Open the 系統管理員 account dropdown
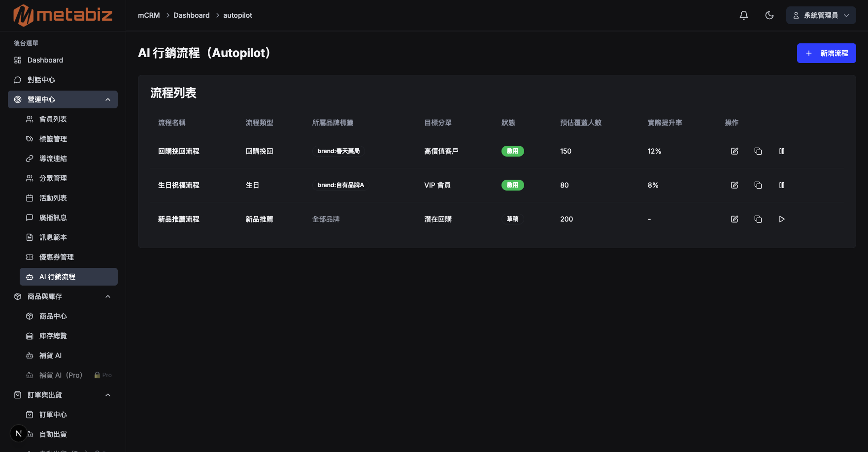The width and height of the screenshot is (868, 452). [x=820, y=15]
